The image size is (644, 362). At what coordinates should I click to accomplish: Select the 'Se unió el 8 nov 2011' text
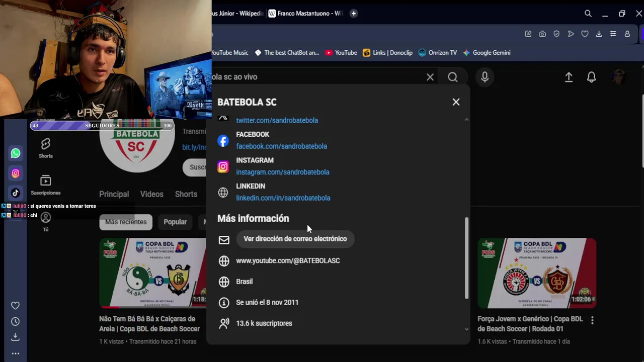267,303
